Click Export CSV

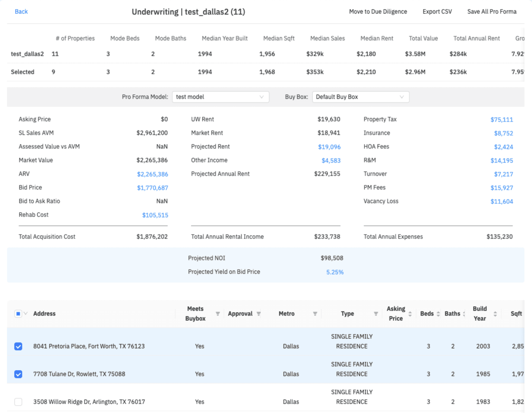click(437, 11)
